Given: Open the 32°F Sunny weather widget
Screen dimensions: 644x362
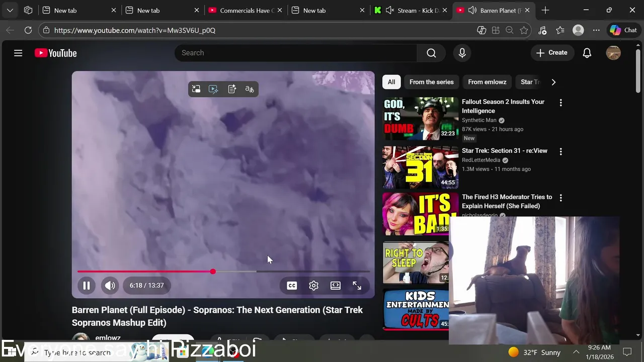Looking at the screenshot, I should (x=534, y=352).
